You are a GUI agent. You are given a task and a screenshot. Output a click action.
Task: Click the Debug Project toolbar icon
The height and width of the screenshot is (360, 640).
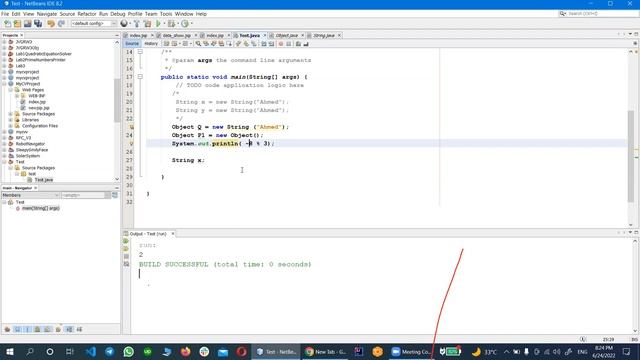click(x=171, y=24)
